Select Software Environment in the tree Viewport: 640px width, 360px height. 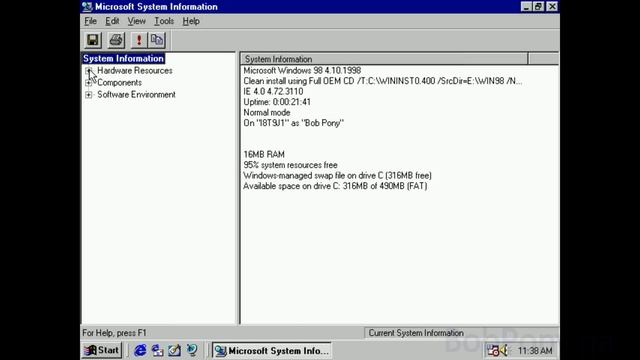tap(136, 95)
